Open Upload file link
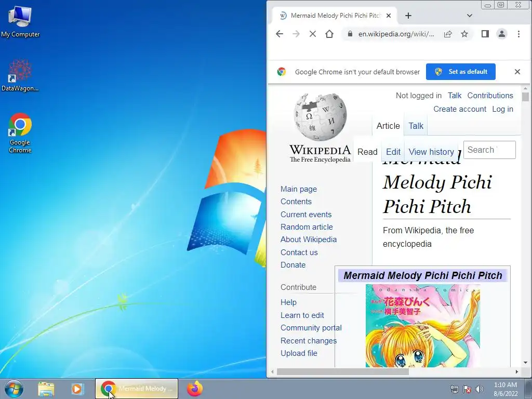Image resolution: width=532 pixels, height=399 pixels. point(299,353)
